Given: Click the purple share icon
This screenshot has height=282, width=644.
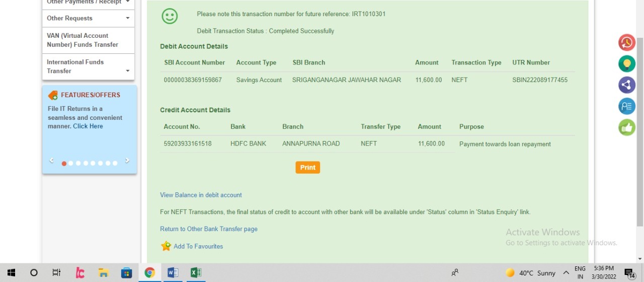Looking at the screenshot, I should (627, 85).
